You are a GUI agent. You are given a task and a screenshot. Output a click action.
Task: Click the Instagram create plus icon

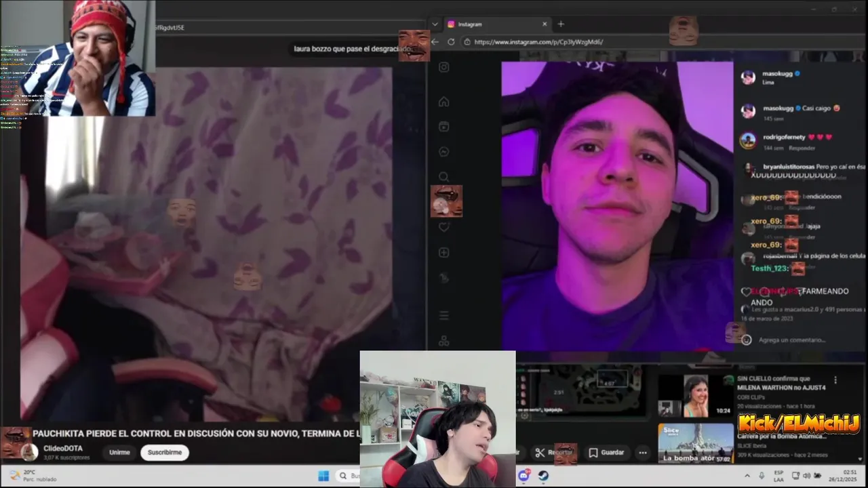443,252
